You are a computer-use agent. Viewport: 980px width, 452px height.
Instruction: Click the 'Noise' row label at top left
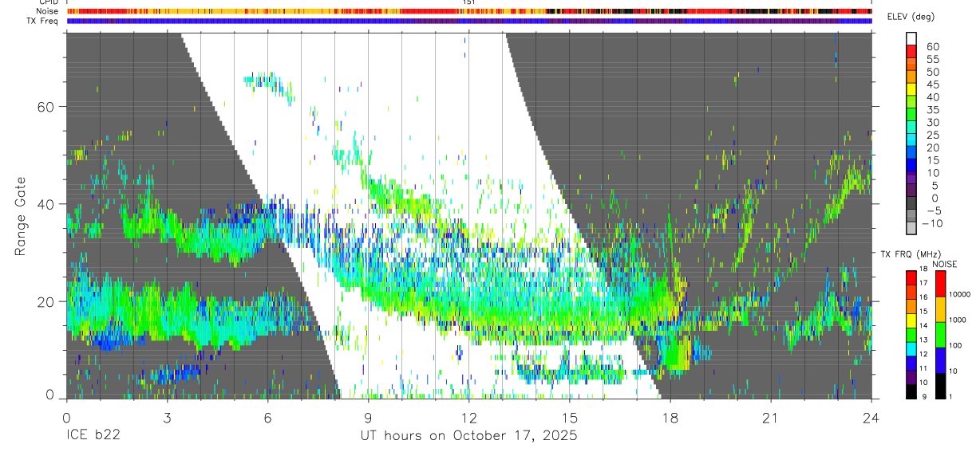(48, 12)
